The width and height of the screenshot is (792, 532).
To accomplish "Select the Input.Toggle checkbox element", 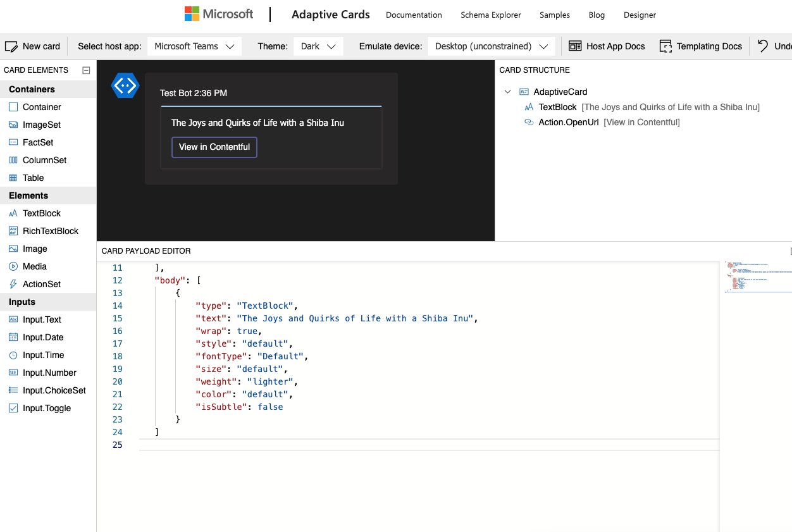I will click(13, 408).
